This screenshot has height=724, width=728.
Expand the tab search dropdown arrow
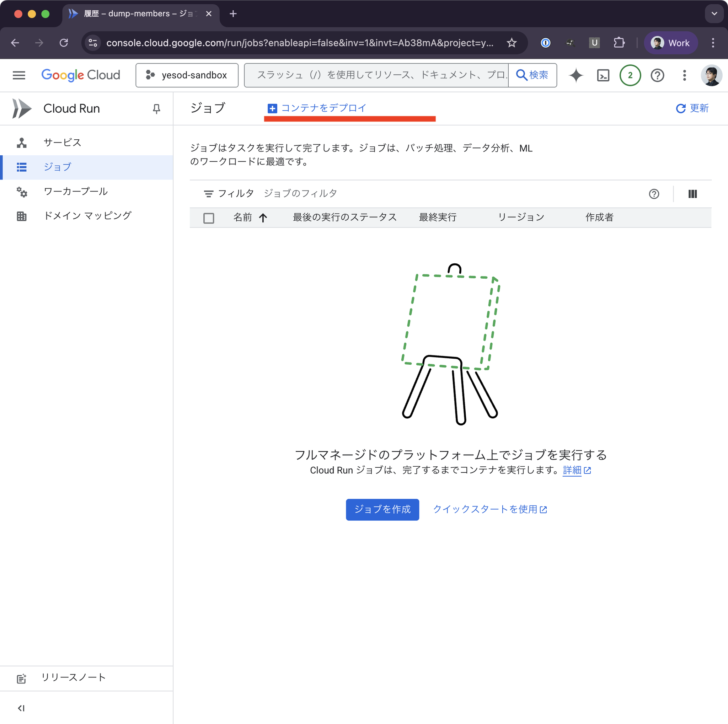point(714,14)
